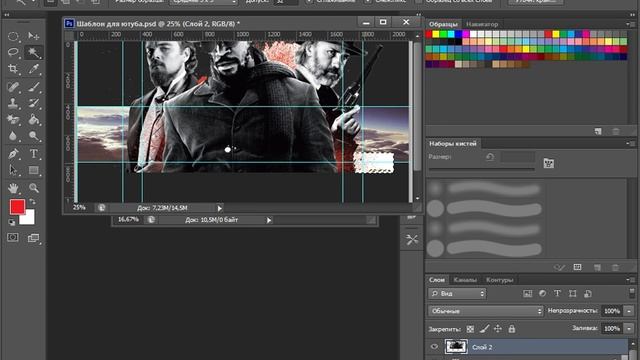Switch to the Каналы tab
The height and width of the screenshot is (360, 640).
pyautogui.click(x=465, y=280)
